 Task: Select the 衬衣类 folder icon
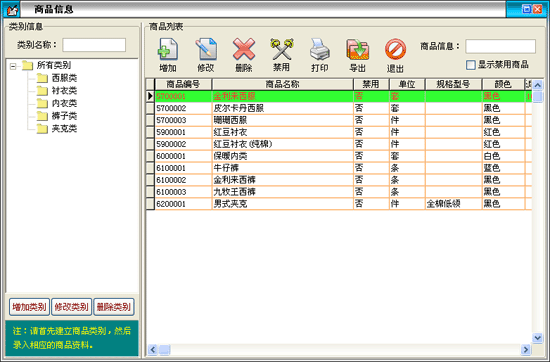click(42, 91)
